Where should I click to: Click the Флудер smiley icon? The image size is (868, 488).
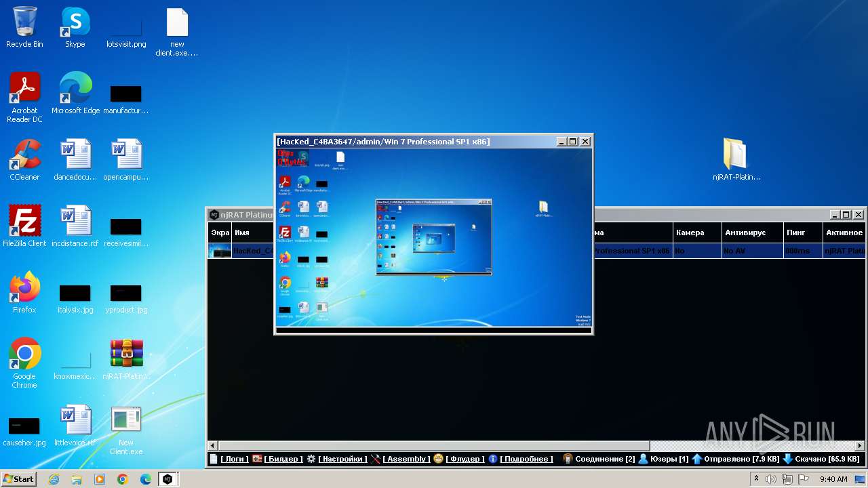[x=439, y=459]
